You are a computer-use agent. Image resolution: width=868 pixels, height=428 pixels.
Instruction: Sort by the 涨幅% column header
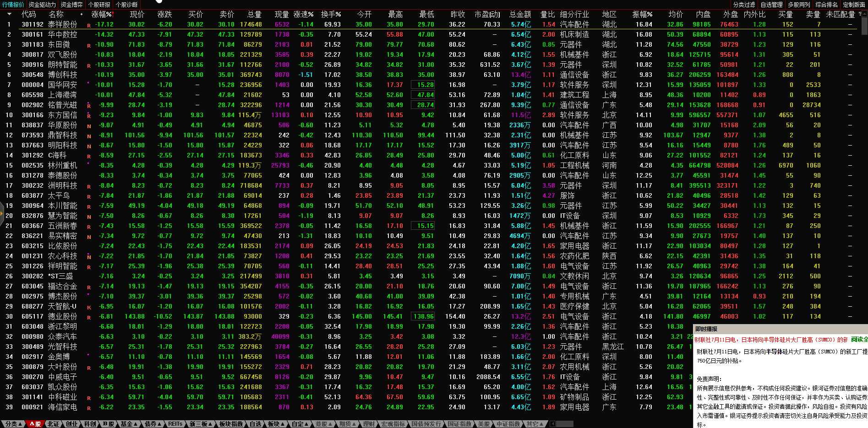click(102, 14)
